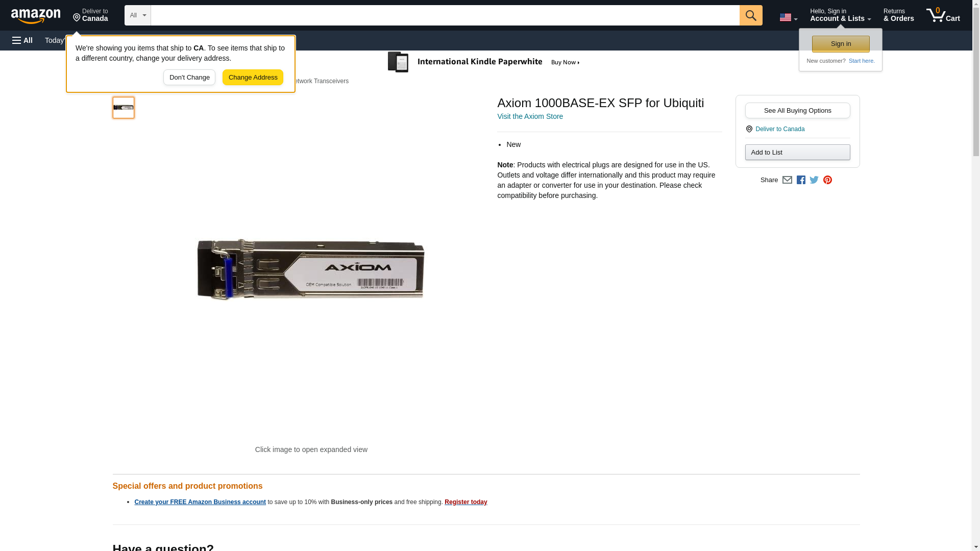This screenshot has height=551, width=980.
Task: Share via email icon
Action: coord(787,180)
